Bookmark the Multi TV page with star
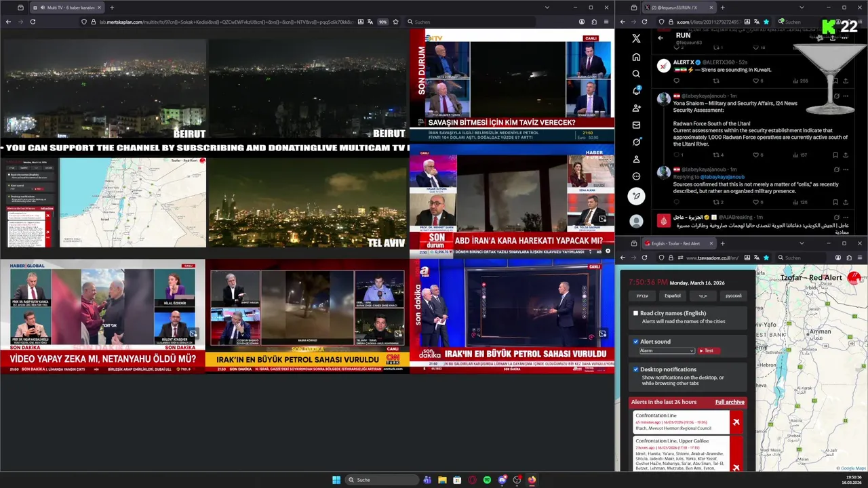Viewport: 868px width, 488px height. [396, 22]
